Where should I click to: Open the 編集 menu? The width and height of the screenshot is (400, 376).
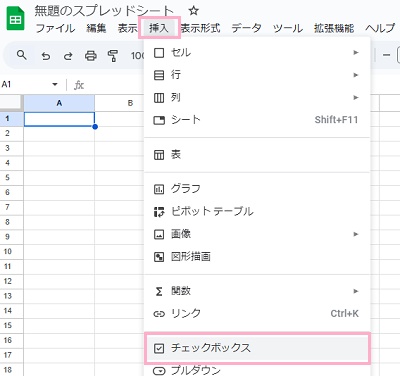tap(96, 28)
